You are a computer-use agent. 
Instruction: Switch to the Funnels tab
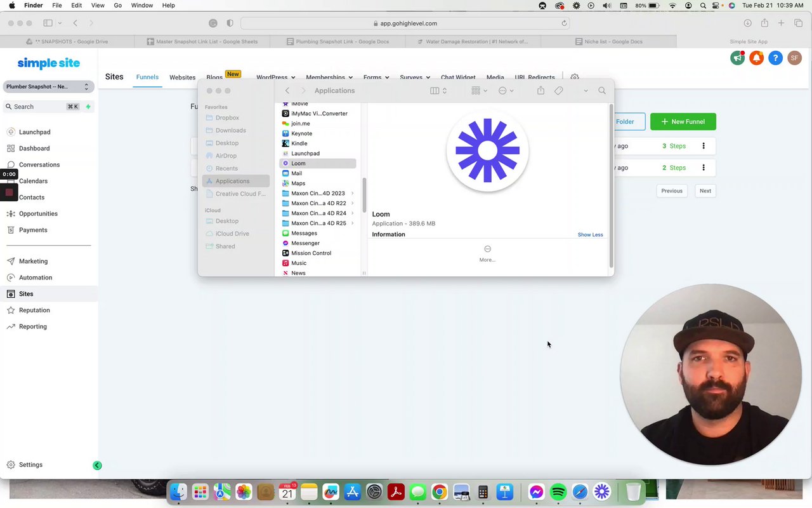(147, 77)
